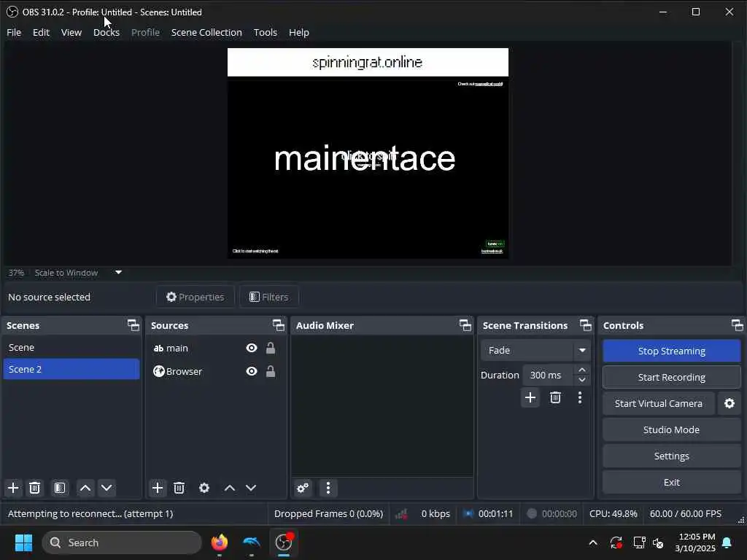Open the Windows Start menu
747x560 pixels.
coord(23,542)
